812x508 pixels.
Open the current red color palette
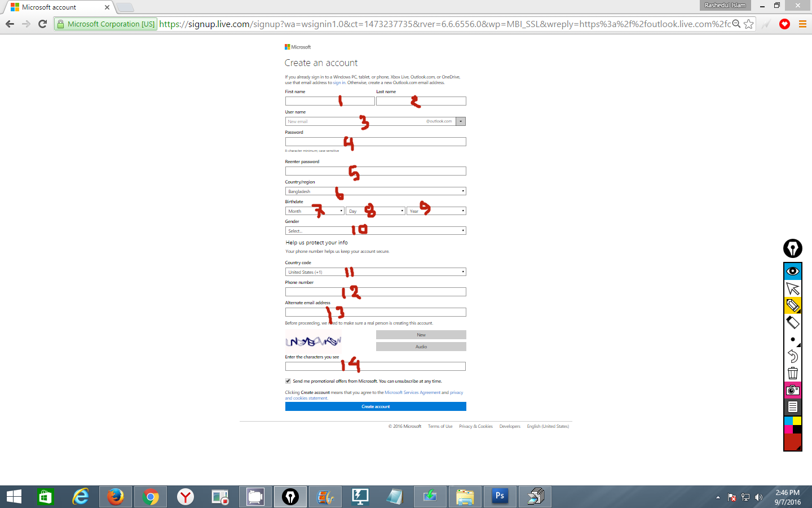click(x=793, y=441)
